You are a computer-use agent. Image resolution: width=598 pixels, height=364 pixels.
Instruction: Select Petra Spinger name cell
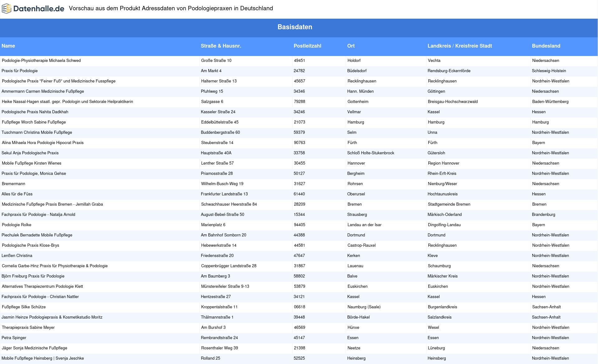click(14, 338)
